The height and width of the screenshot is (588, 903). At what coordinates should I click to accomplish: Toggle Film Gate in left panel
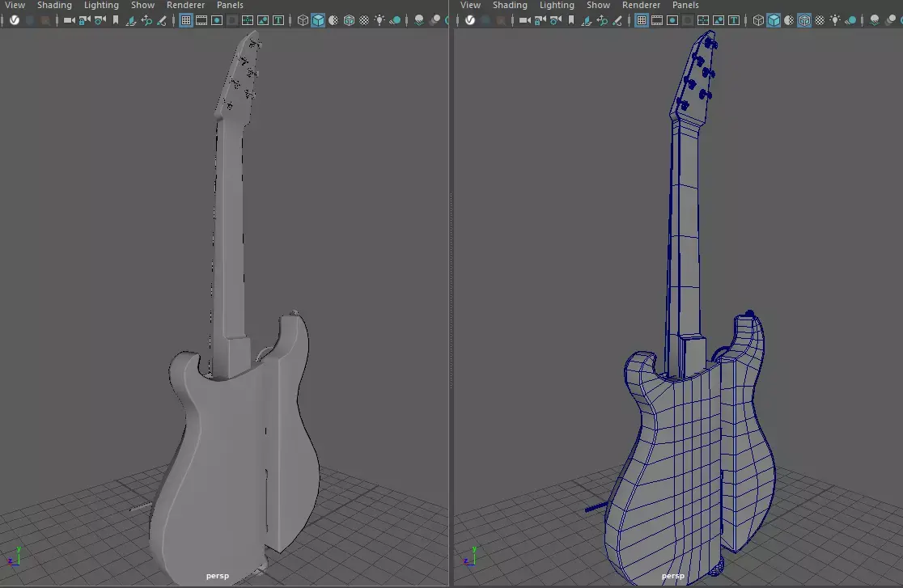[x=201, y=20]
